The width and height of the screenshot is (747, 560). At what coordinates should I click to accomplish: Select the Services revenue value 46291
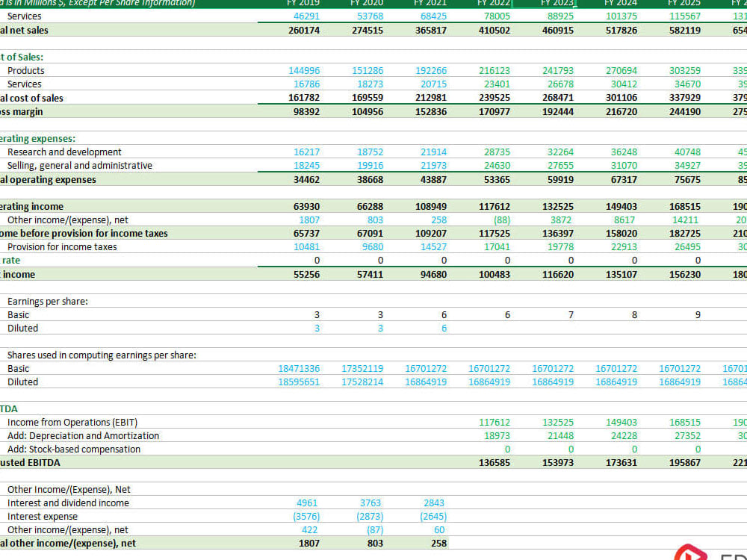pyautogui.click(x=306, y=16)
